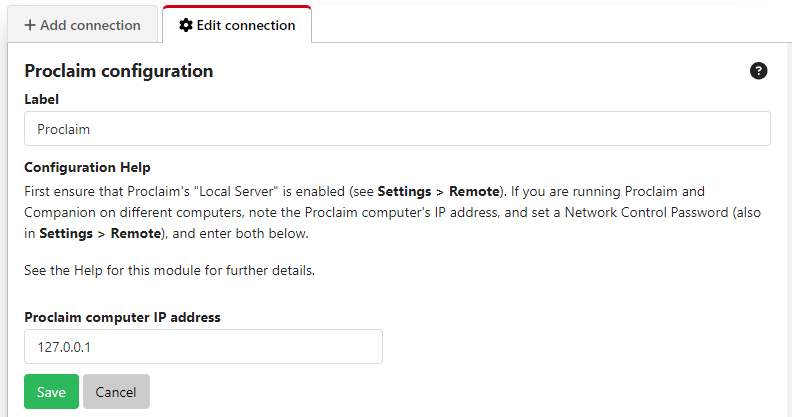Image resolution: width=797 pixels, height=417 pixels.
Task: Click the Settings > Remote text inside parentheses
Action: pos(100,234)
